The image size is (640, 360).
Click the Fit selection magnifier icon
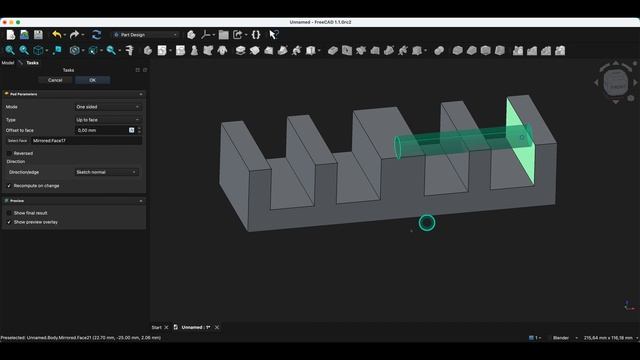point(24,50)
